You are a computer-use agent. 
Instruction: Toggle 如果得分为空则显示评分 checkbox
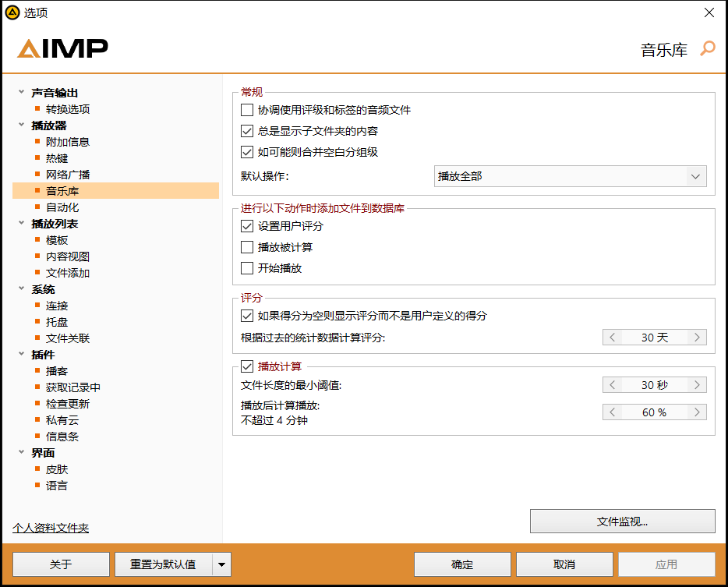click(247, 316)
